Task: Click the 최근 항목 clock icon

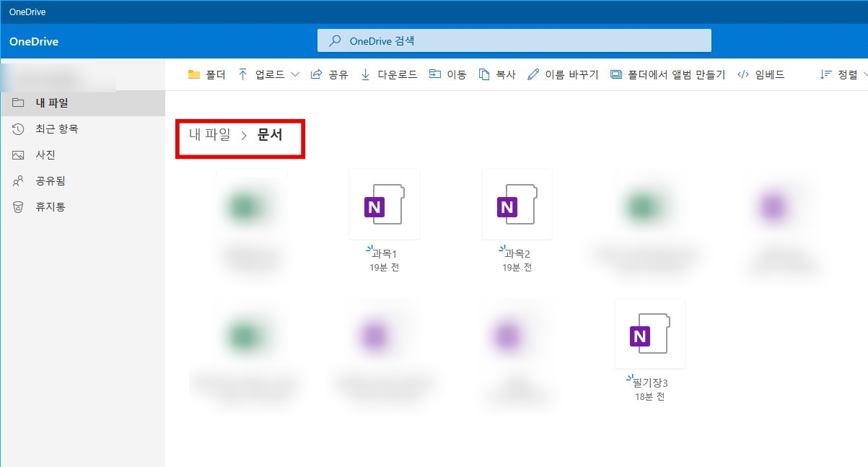Action: (19, 129)
